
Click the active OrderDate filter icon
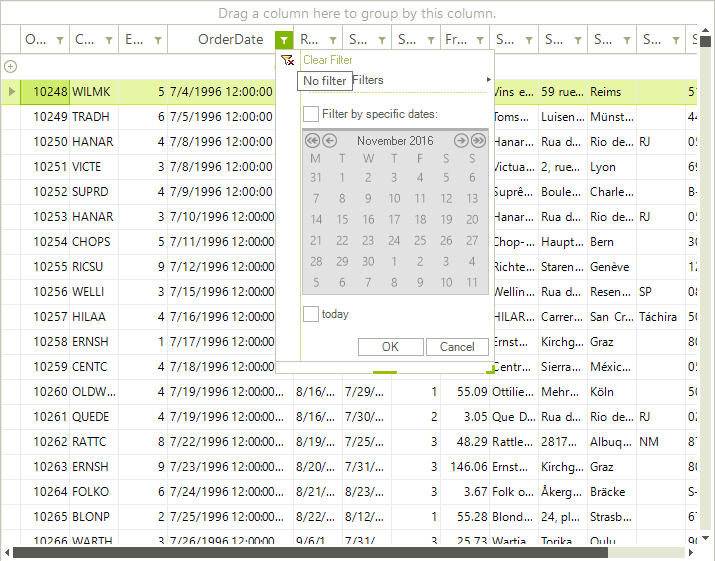[x=285, y=40]
